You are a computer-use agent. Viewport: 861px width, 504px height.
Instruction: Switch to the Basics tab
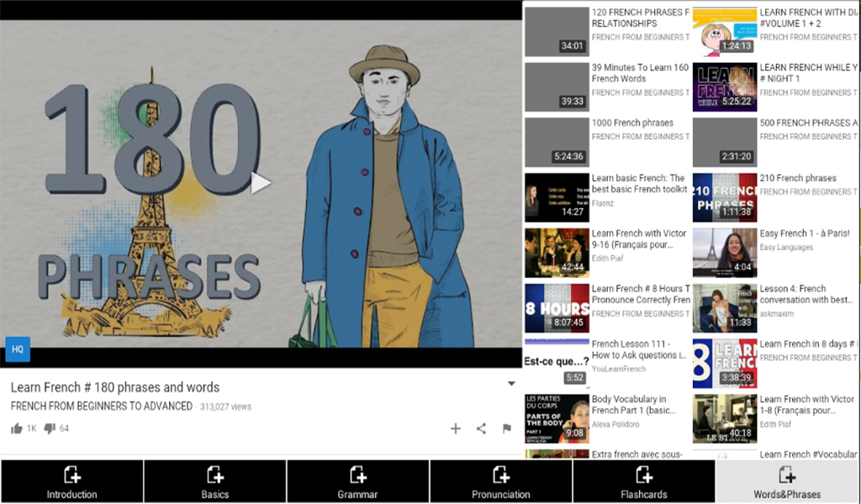215,482
